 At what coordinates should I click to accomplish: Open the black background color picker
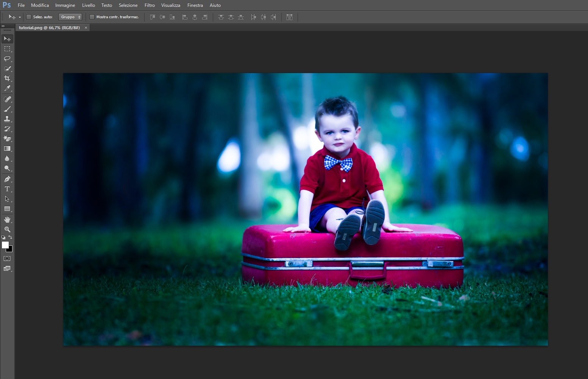click(11, 250)
